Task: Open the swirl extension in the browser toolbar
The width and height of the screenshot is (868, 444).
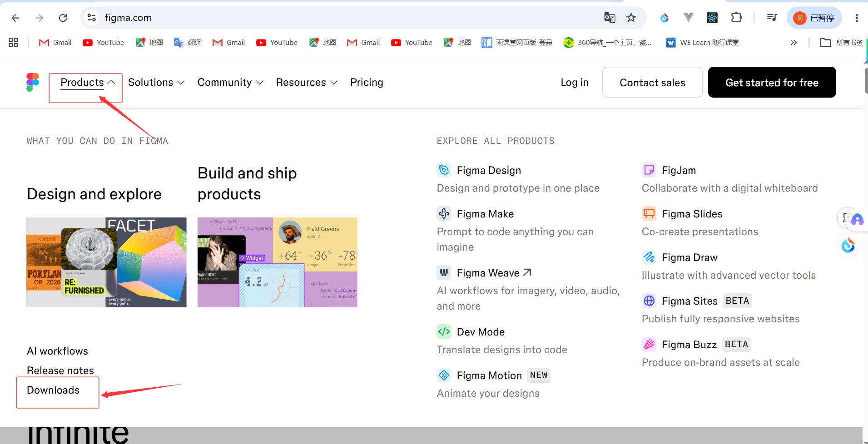Action: tap(665, 18)
